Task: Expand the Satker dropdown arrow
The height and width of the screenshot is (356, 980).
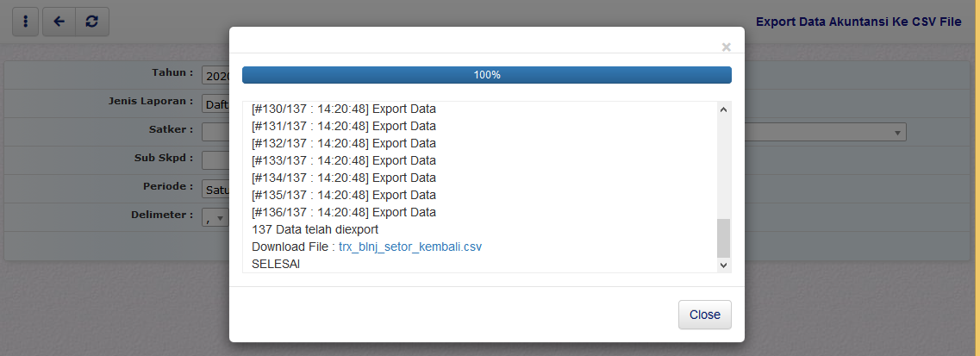Action: point(896,133)
